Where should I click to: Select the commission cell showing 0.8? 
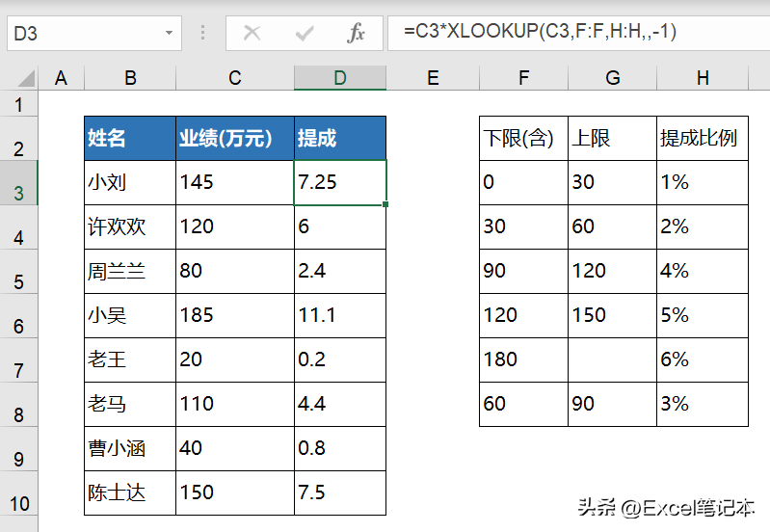coord(340,449)
